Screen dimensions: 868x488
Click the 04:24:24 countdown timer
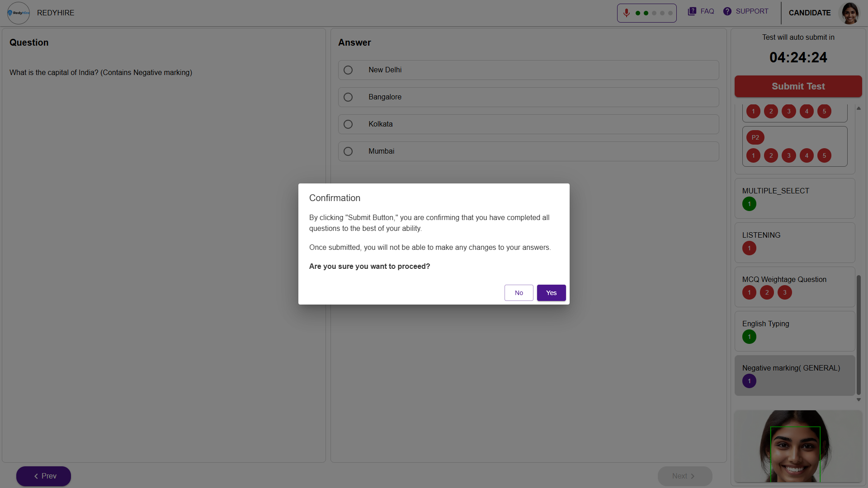point(798,57)
